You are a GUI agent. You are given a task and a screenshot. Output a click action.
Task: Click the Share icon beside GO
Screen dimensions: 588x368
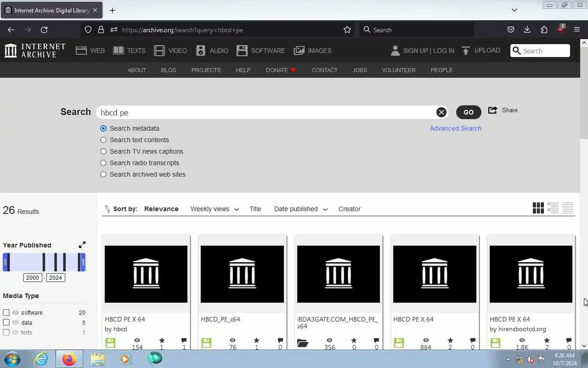(493, 110)
